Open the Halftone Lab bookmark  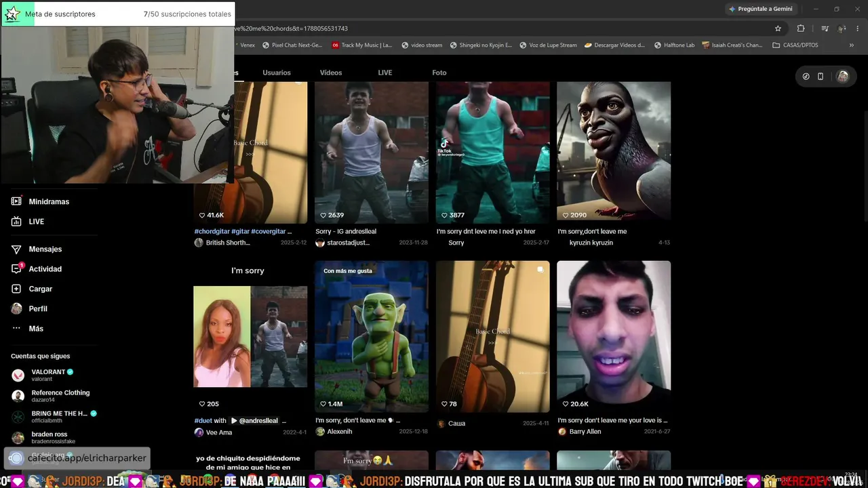675,45
